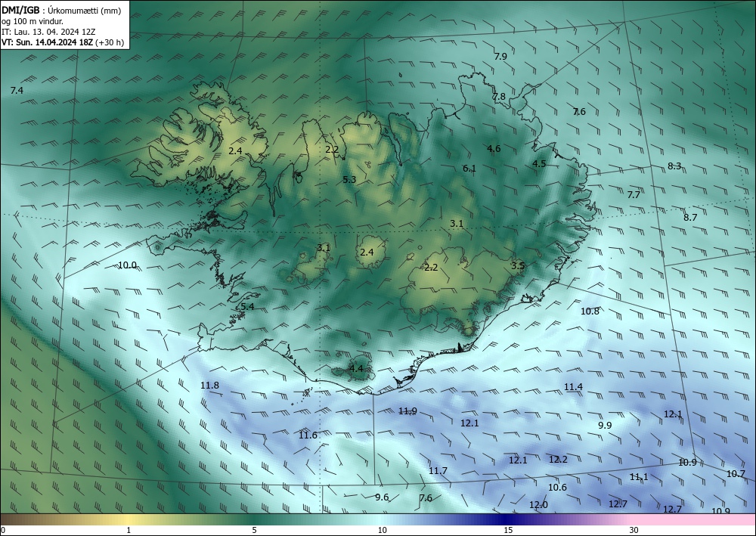Click the 'DMI/IGB : Úrkomumætti (mm)' title line
This screenshot has height=536, width=756.
coord(61,10)
